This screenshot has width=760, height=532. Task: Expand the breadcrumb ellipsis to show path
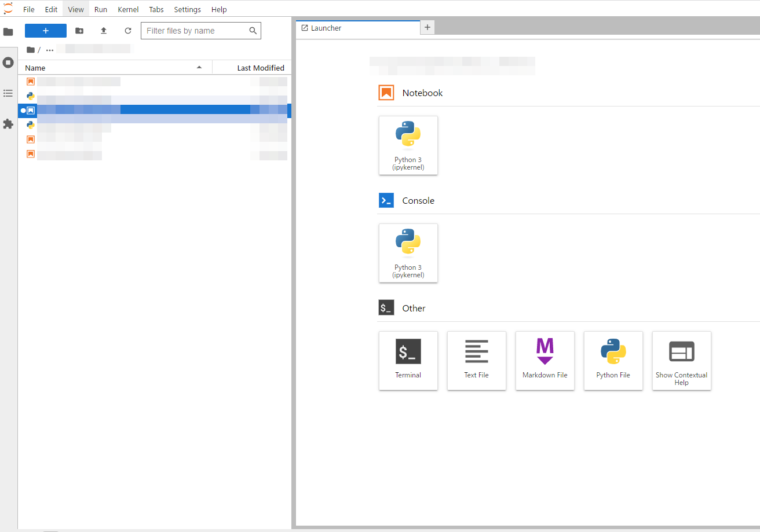coord(49,49)
